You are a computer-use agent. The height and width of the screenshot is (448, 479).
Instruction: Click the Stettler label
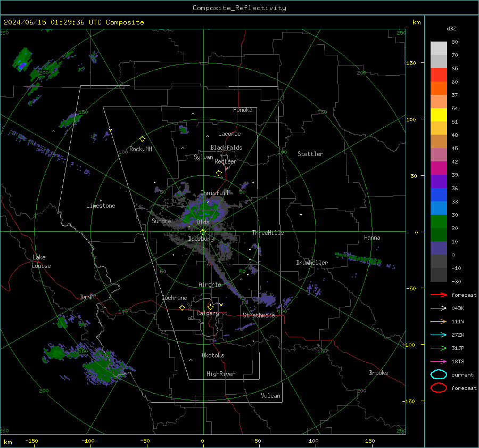click(310, 154)
